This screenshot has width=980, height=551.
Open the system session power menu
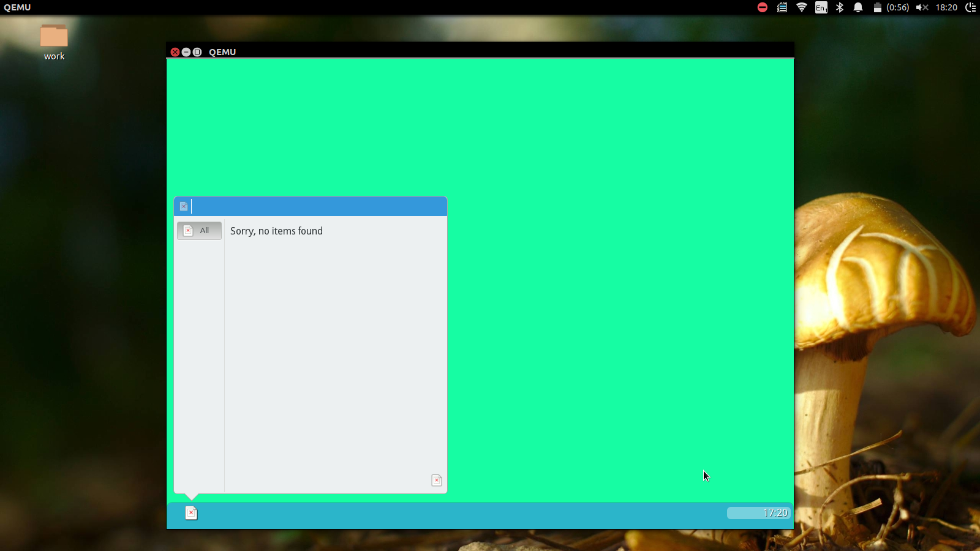click(x=971, y=7)
